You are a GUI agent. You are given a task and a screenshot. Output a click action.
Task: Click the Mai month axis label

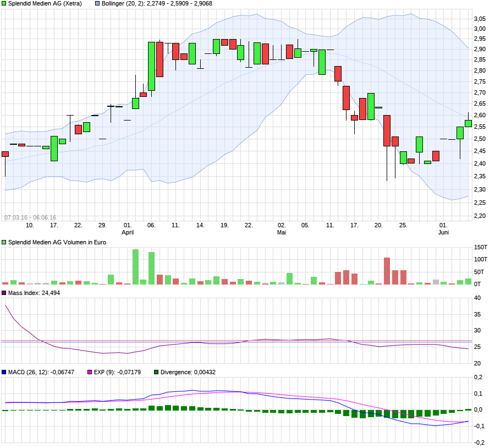point(282,232)
